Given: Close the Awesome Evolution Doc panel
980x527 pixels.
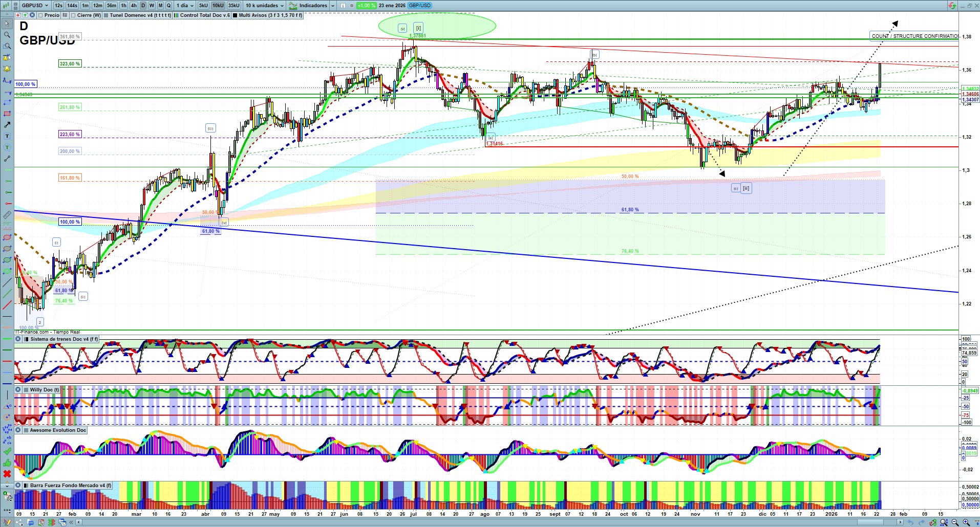Looking at the screenshot, I should coord(18,430).
